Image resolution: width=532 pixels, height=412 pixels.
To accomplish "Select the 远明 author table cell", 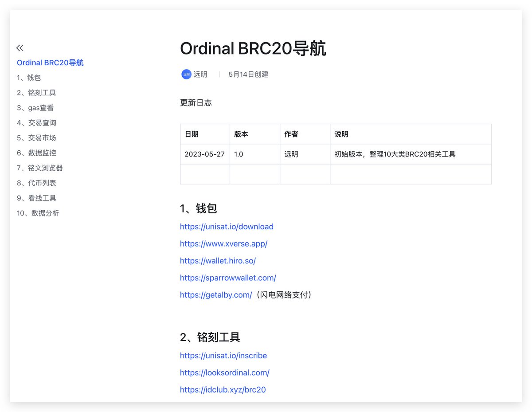I will [305, 154].
